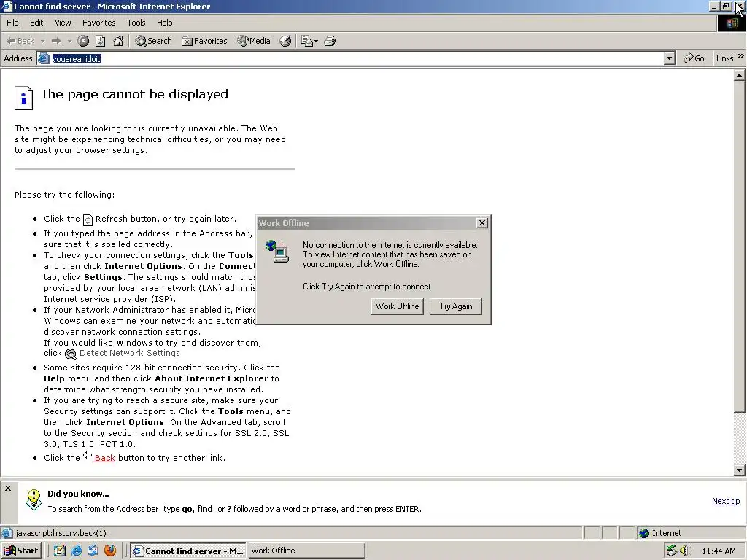This screenshot has width=747, height=560.
Task: Click the page scrollbar up arrow
Action: pyautogui.click(x=740, y=75)
